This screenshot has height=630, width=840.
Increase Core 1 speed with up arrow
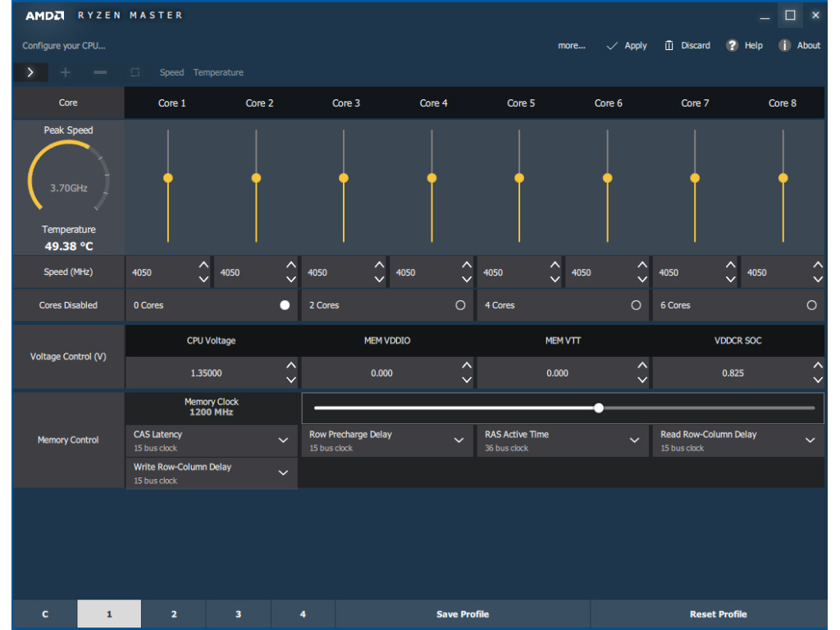(203, 265)
